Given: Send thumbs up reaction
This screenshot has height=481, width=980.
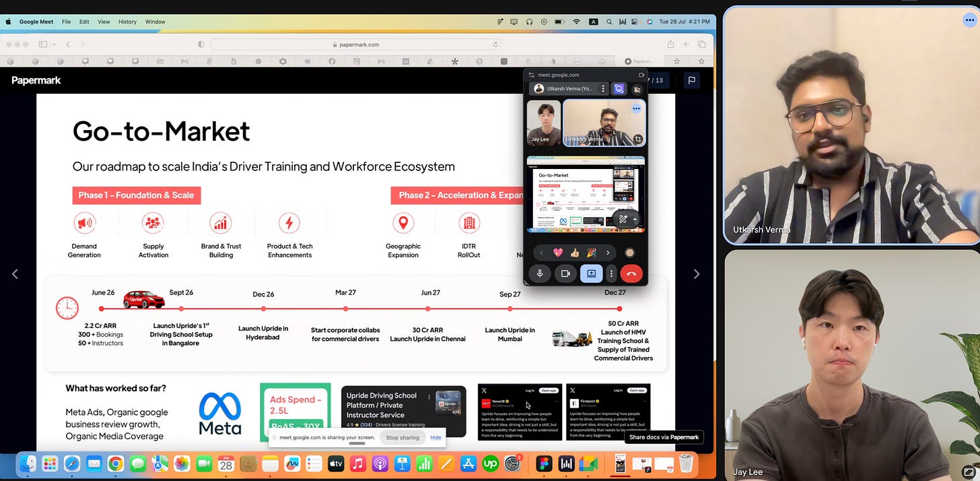Looking at the screenshot, I should pyautogui.click(x=575, y=253).
